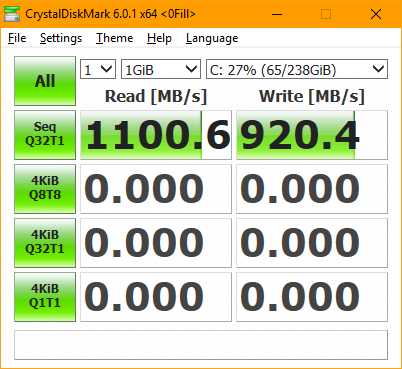
Task: Start the 4KiB Q32T1 test
Action: pyautogui.click(x=45, y=243)
